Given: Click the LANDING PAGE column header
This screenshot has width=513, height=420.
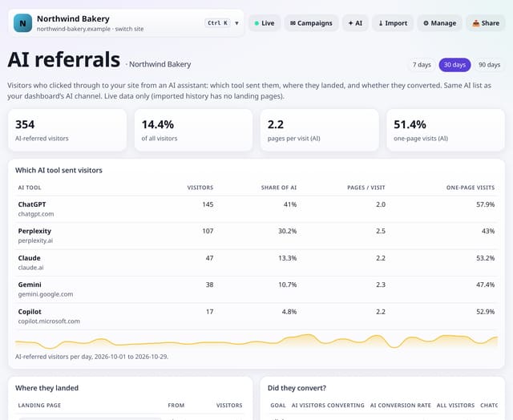Looking at the screenshot, I should point(39,406).
